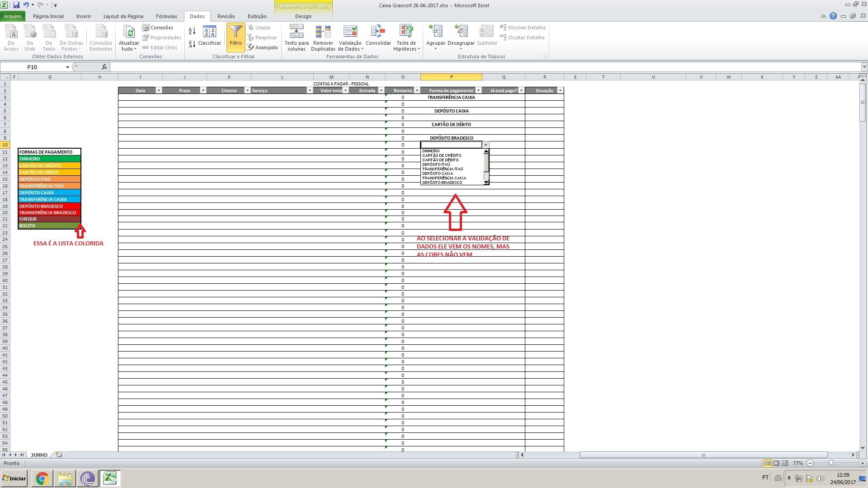Click the green DINHEIRO colored cell

[x=49, y=159]
